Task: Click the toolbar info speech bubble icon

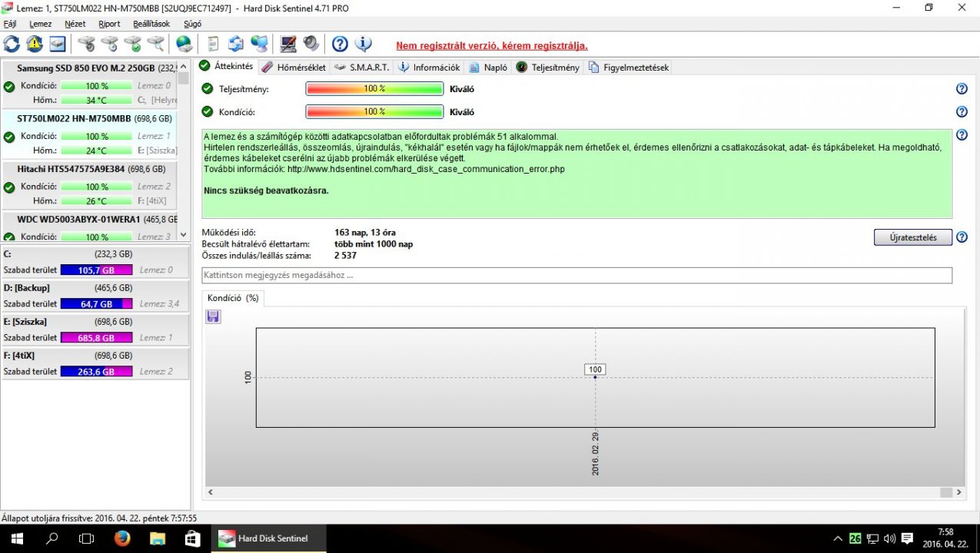Action: point(363,44)
